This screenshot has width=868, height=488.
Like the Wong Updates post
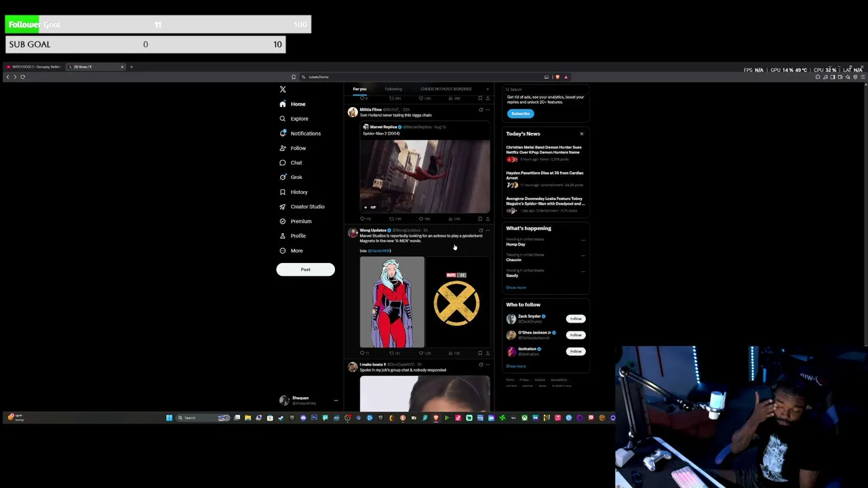click(x=424, y=353)
